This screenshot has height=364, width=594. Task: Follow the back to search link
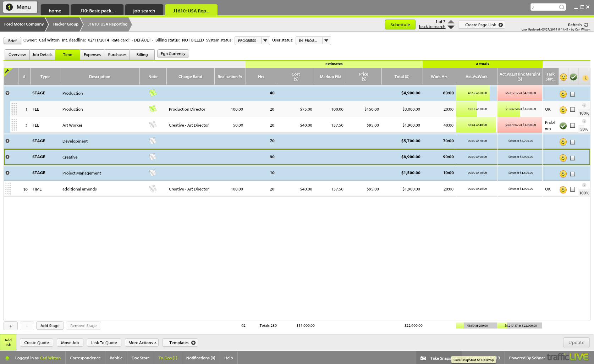click(432, 27)
